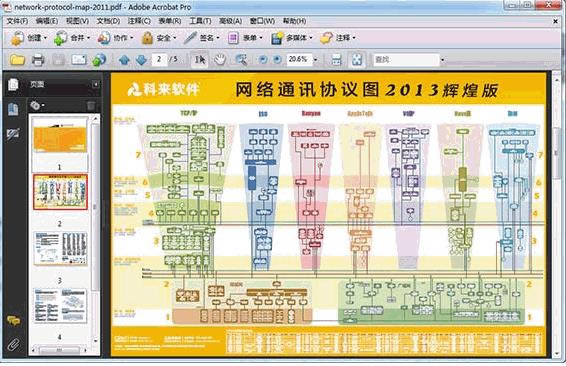Open the 工具(T) menu
Viewport: 566px width, 366px height.
click(200, 21)
